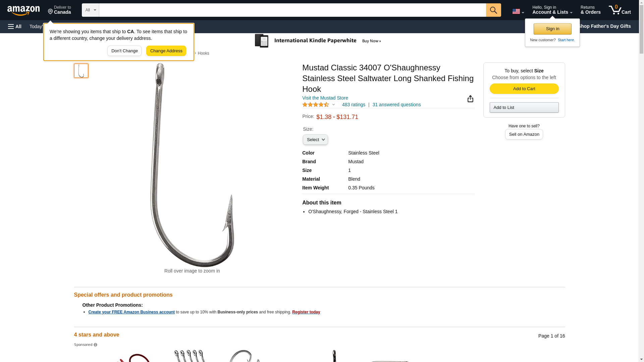Click Shop Father's Day Gifts

pyautogui.click(x=604, y=26)
